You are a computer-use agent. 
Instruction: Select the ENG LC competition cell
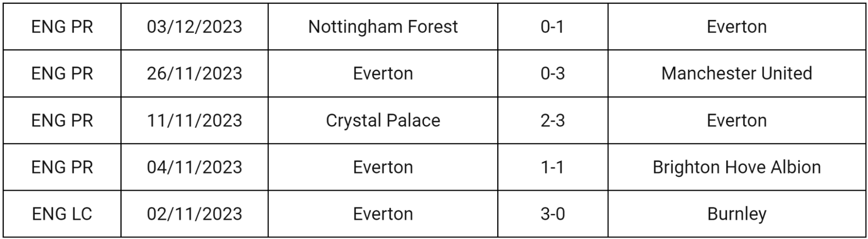(x=62, y=214)
